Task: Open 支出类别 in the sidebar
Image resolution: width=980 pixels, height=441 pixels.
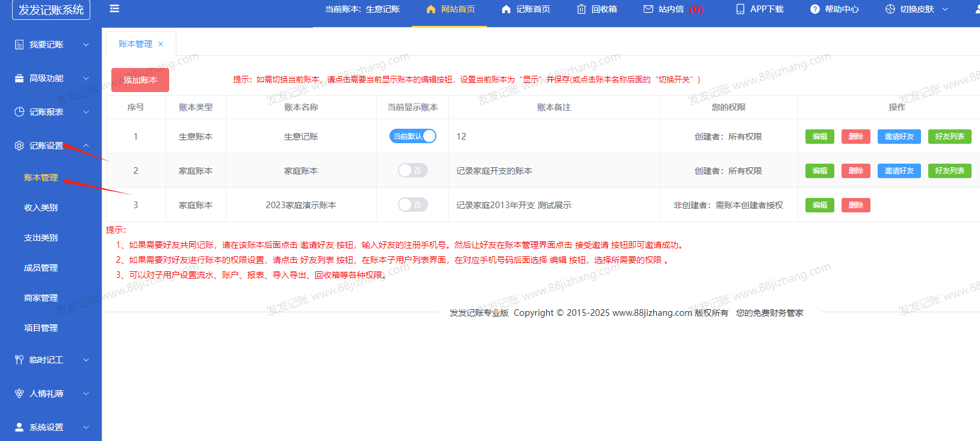Action: pyautogui.click(x=41, y=238)
